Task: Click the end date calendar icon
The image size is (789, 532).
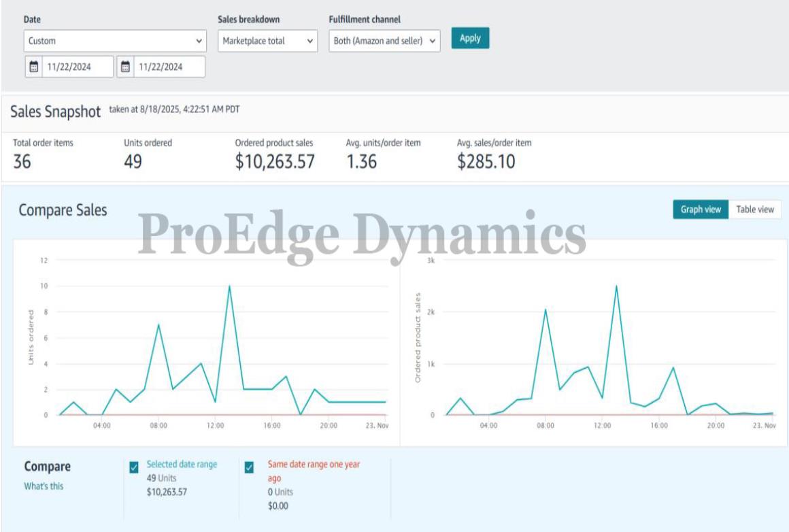Action: (x=125, y=67)
